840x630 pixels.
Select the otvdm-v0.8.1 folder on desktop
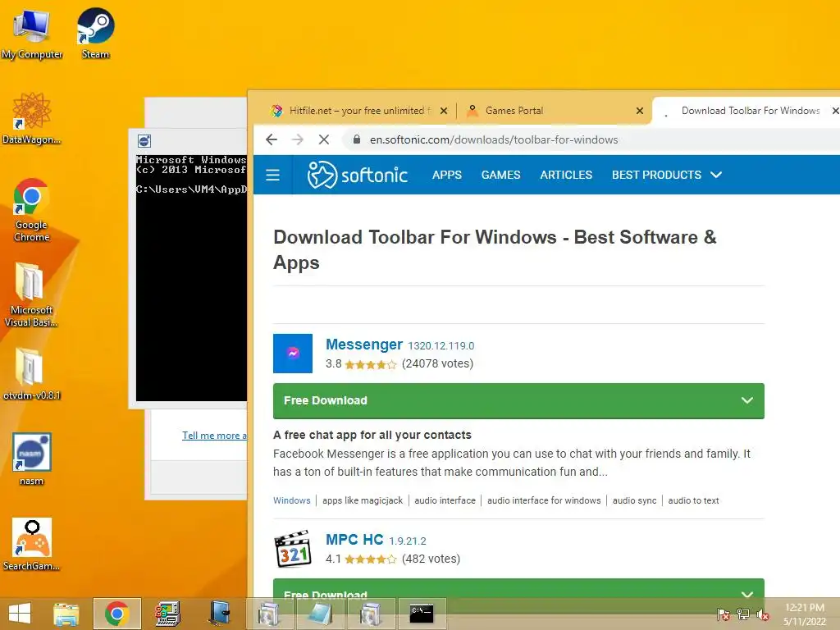pos(32,374)
